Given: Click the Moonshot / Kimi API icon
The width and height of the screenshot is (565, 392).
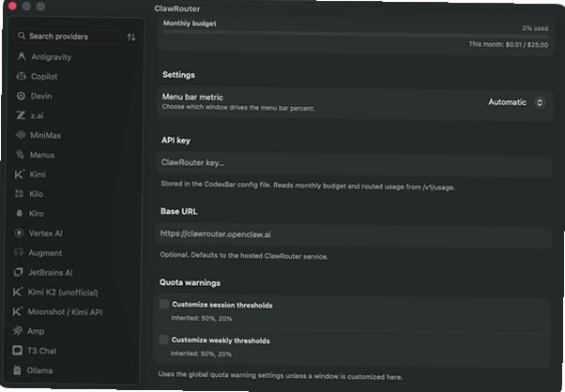Looking at the screenshot, I should tap(17, 311).
